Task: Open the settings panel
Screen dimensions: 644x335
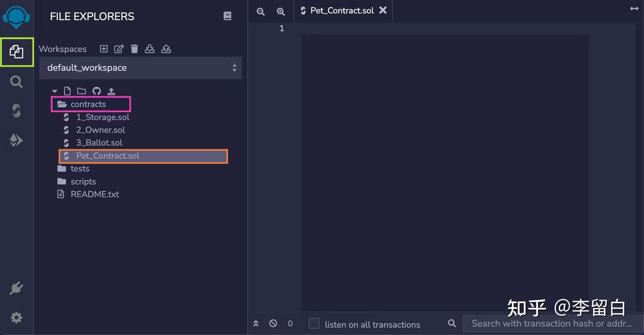Action: pyautogui.click(x=16, y=318)
